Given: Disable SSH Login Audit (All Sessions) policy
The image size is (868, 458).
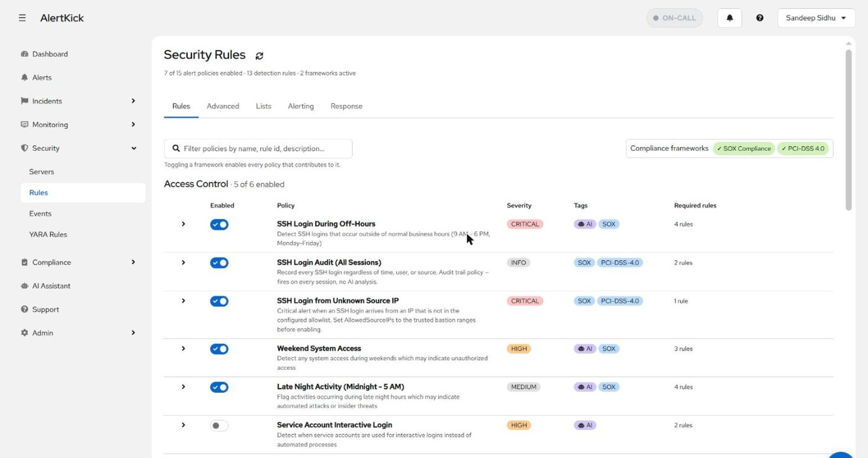Looking at the screenshot, I should click(219, 262).
